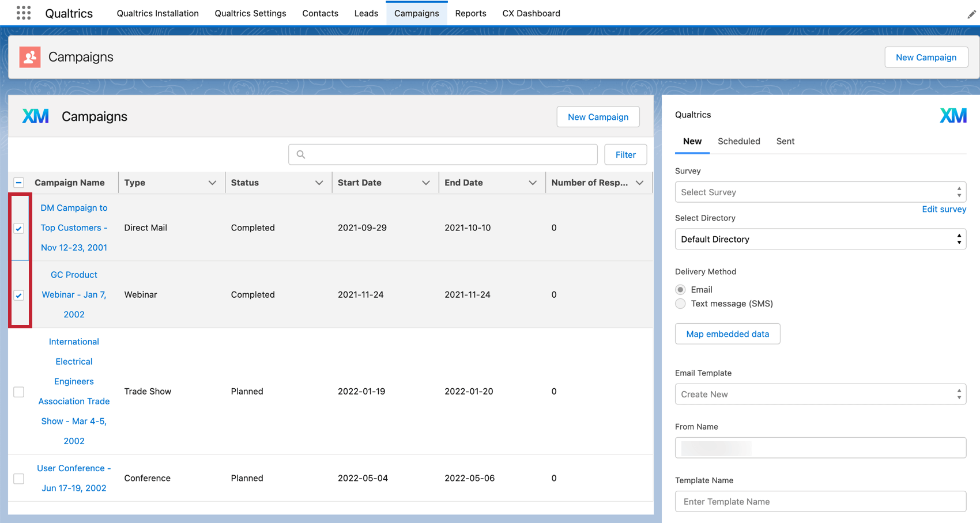Switch to the Scheduled tab

point(739,141)
